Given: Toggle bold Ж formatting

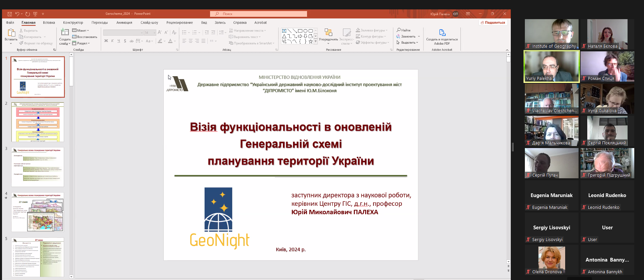Looking at the screenshot, I should (x=106, y=41).
